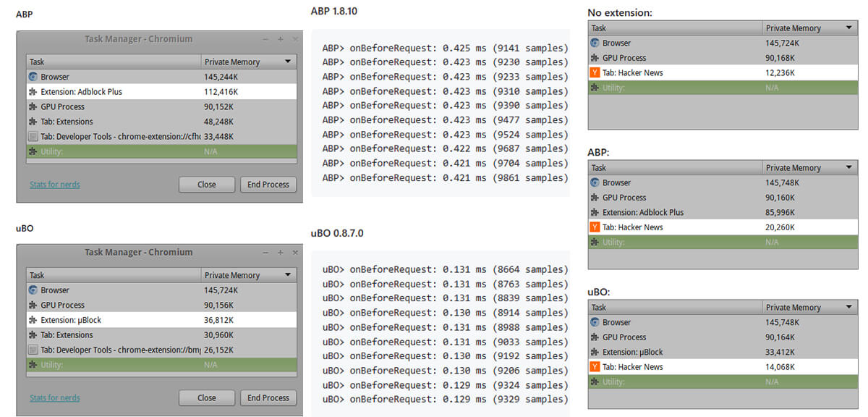This screenshot has width=868, height=417.
Task: Open Private Memory sort arrow in top-left Task Manager
Action: [288, 62]
